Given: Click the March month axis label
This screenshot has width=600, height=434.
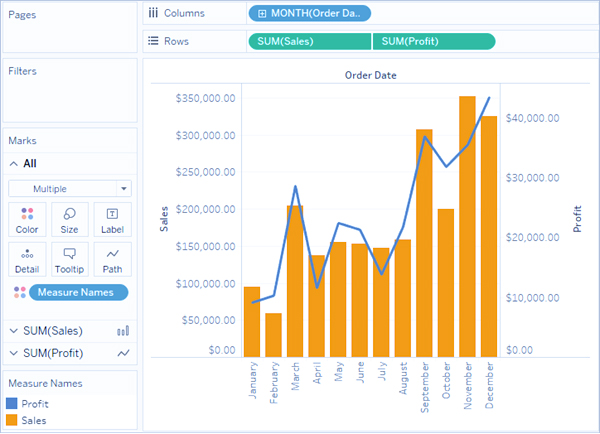Looking at the screenshot, I should [x=295, y=377].
